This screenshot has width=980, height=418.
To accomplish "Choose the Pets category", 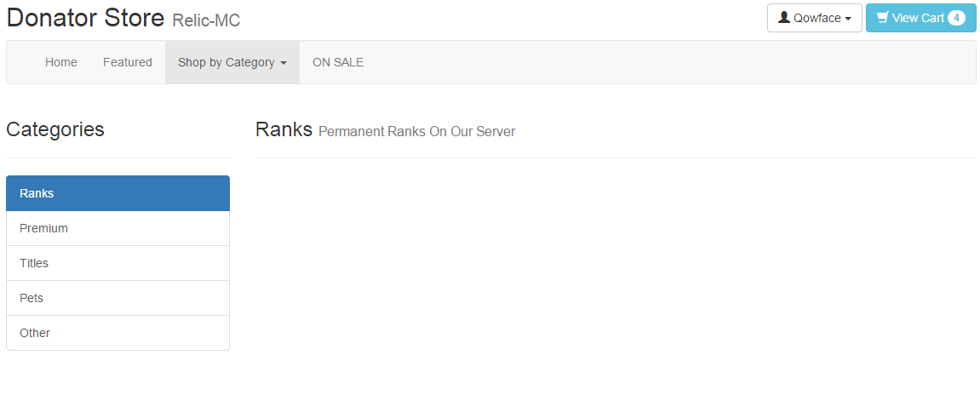I will [117, 298].
